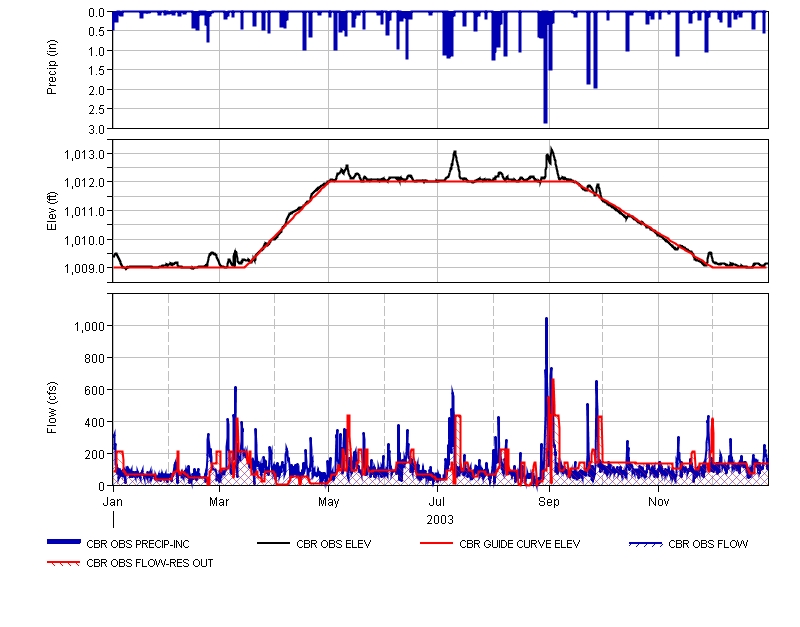
Task: Click the July elevation peak in elevation plot
Action: coord(455,153)
